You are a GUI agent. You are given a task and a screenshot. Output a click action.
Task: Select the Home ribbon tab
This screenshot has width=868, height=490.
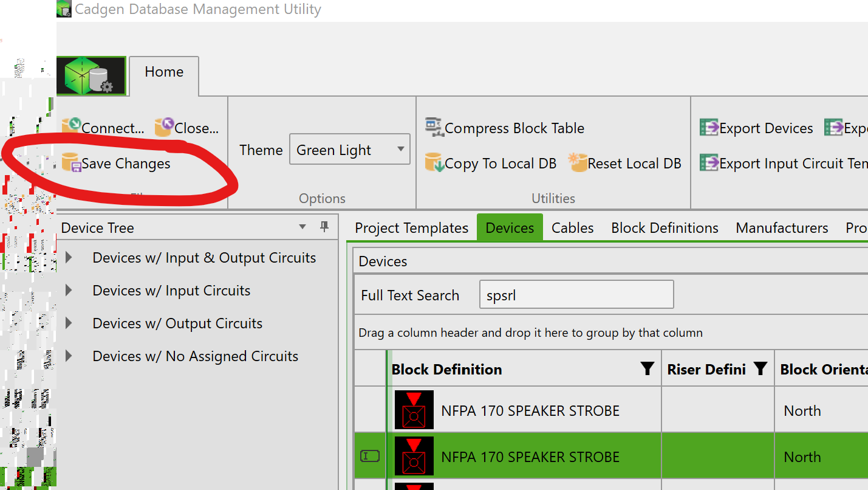coord(164,75)
